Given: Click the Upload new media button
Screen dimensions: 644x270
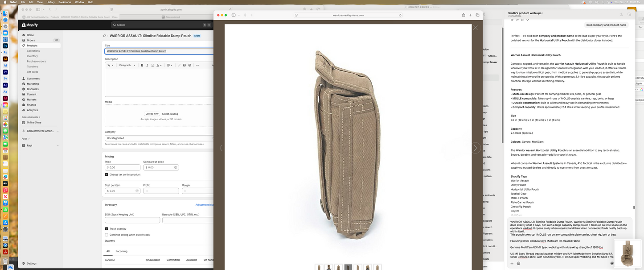Looking at the screenshot, I should click(152, 114).
